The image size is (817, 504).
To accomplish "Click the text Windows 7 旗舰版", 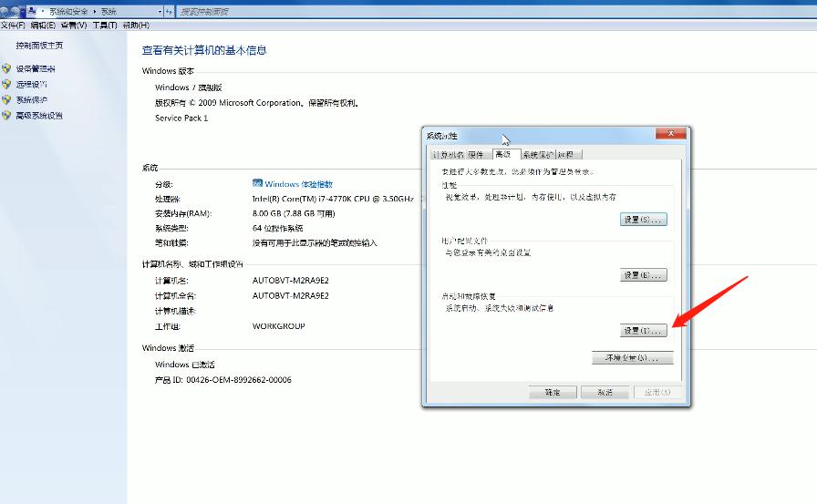I will pos(189,87).
